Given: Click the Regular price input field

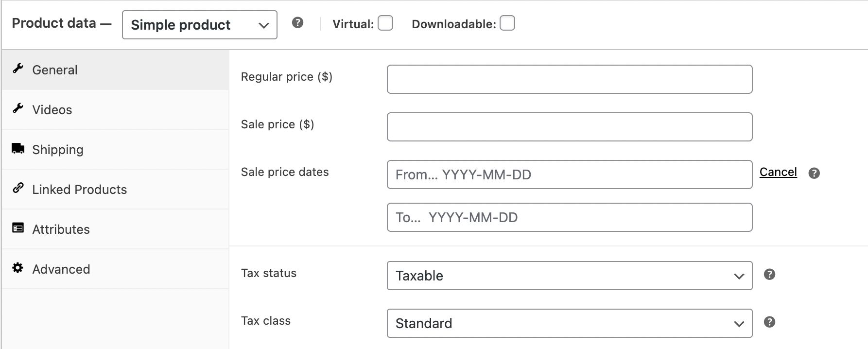Looking at the screenshot, I should click(570, 79).
